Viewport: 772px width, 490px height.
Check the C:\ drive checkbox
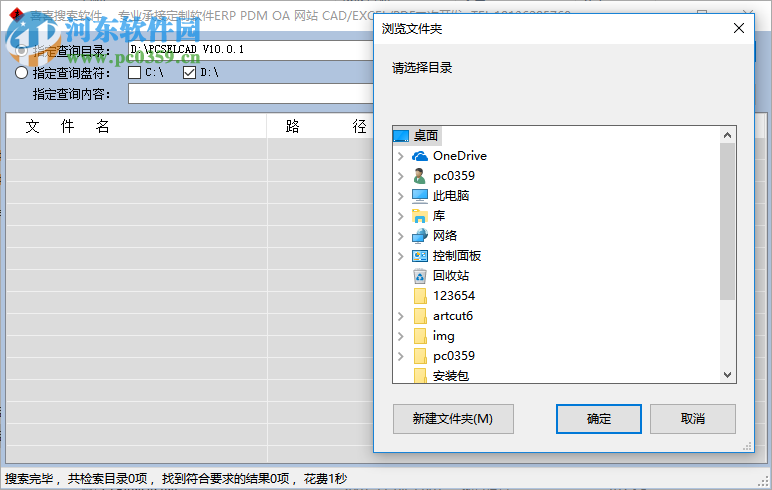[x=134, y=72]
